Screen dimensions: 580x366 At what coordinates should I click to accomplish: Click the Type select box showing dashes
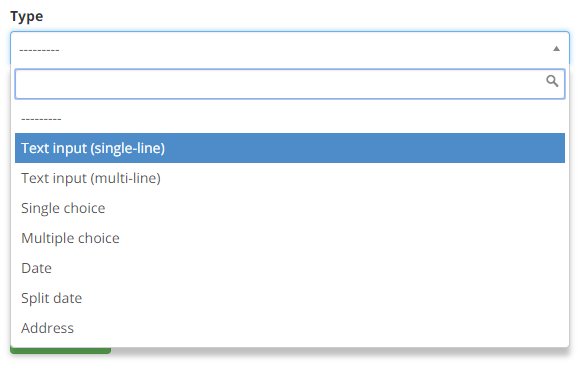(x=290, y=48)
